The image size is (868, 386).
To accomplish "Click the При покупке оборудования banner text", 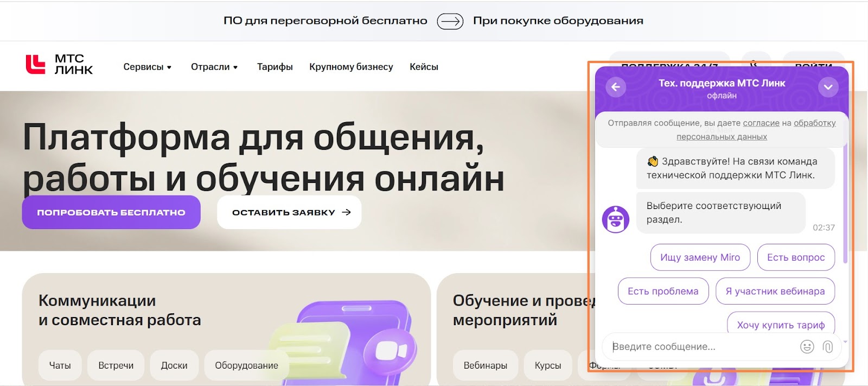I will (x=558, y=21).
